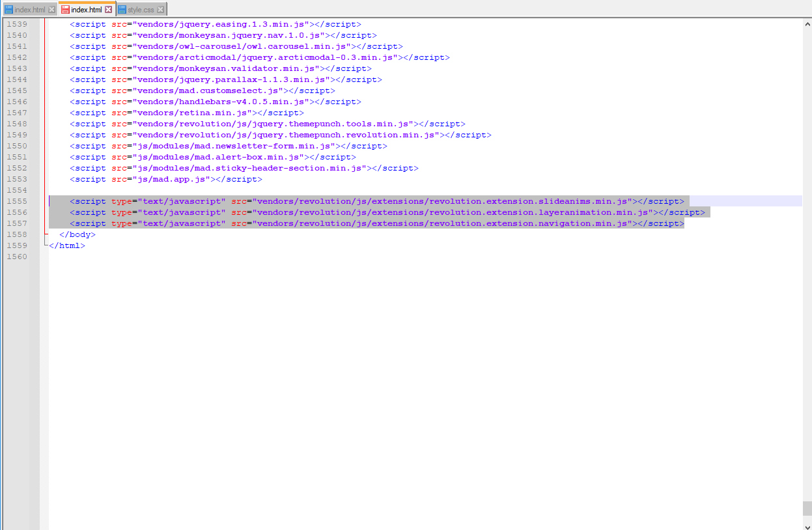Click the red unsaved disk icon on index.html
812x530 pixels.
pos(65,10)
